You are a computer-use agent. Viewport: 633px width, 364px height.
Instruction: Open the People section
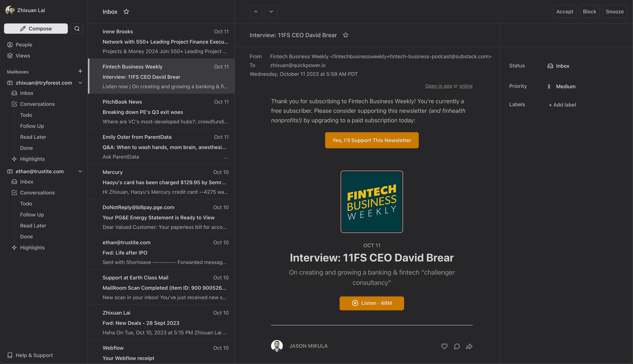pos(24,45)
